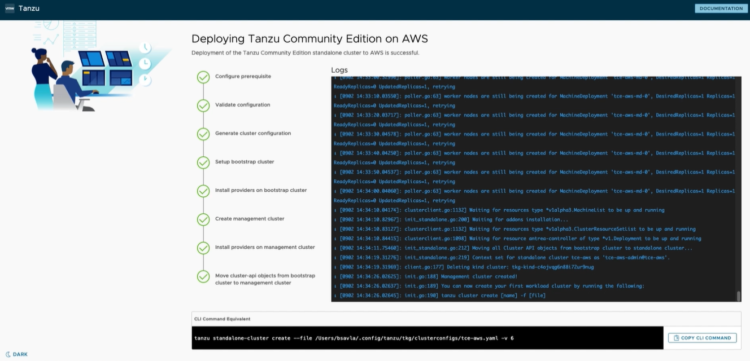Click the Create management cluster checkmark icon
This screenshot has width=750, height=361.
tap(203, 219)
